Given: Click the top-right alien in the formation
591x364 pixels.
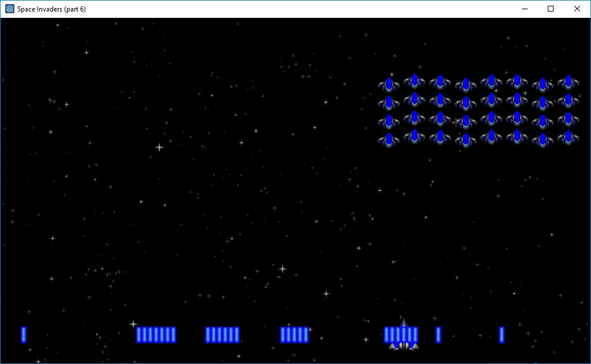Looking at the screenshot, I should click(568, 82).
